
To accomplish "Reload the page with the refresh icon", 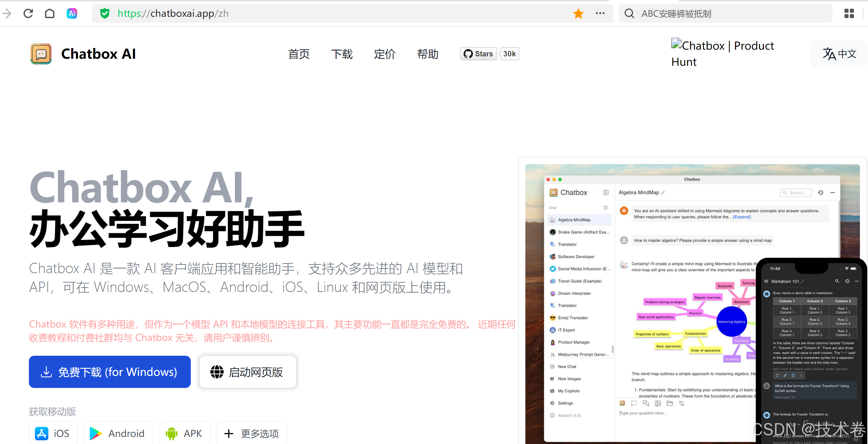I will point(28,13).
